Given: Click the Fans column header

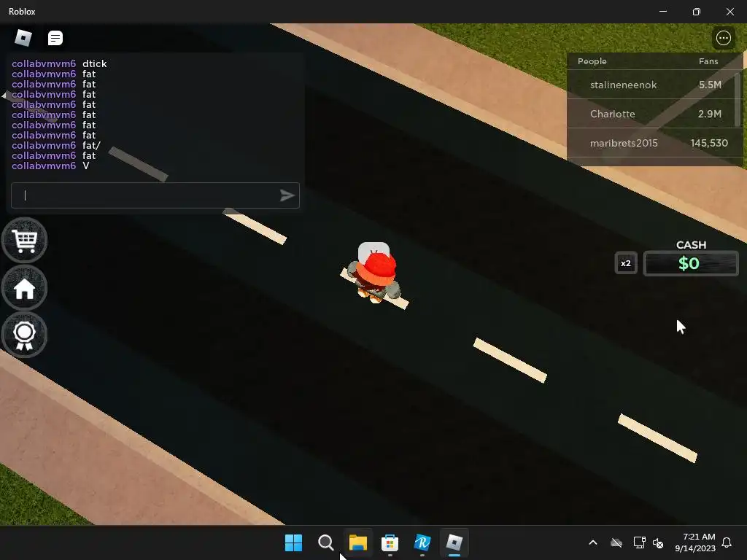Looking at the screenshot, I should 708,61.
